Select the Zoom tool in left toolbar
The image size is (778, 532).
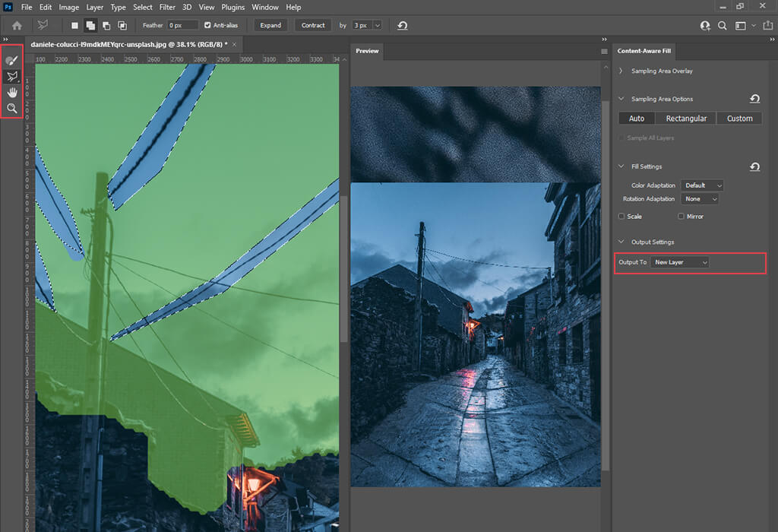[12, 108]
